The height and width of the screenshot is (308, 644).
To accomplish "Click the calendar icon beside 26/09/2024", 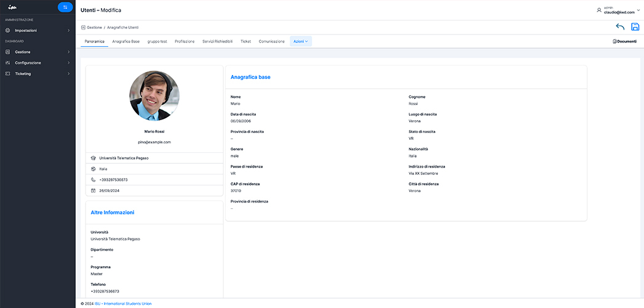I will pos(93,190).
